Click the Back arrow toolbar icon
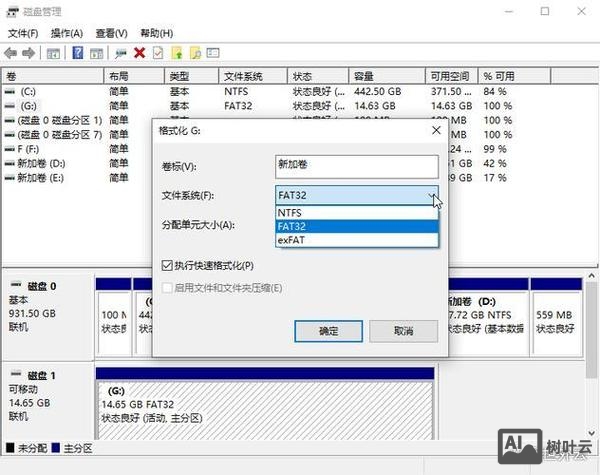The width and height of the screenshot is (600, 475). click(10, 53)
